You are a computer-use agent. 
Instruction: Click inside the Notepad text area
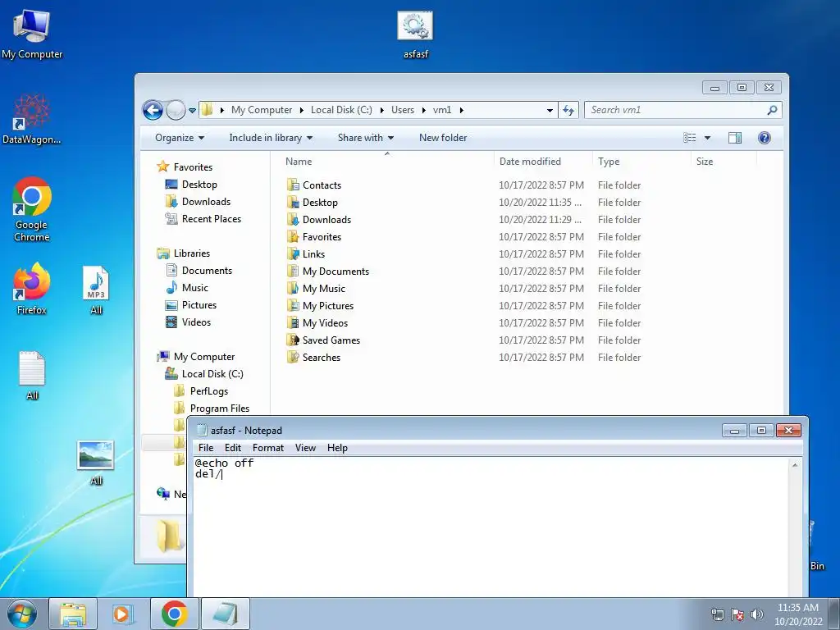(491, 527)
